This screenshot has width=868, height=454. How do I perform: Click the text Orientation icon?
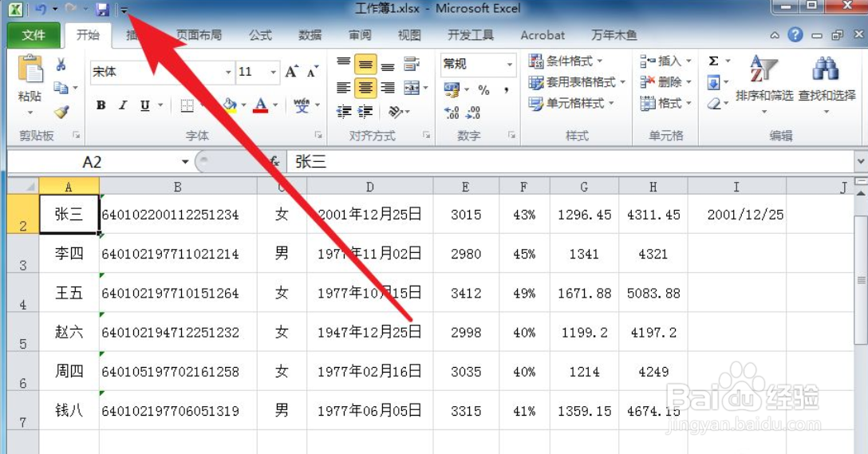[395, 112]
